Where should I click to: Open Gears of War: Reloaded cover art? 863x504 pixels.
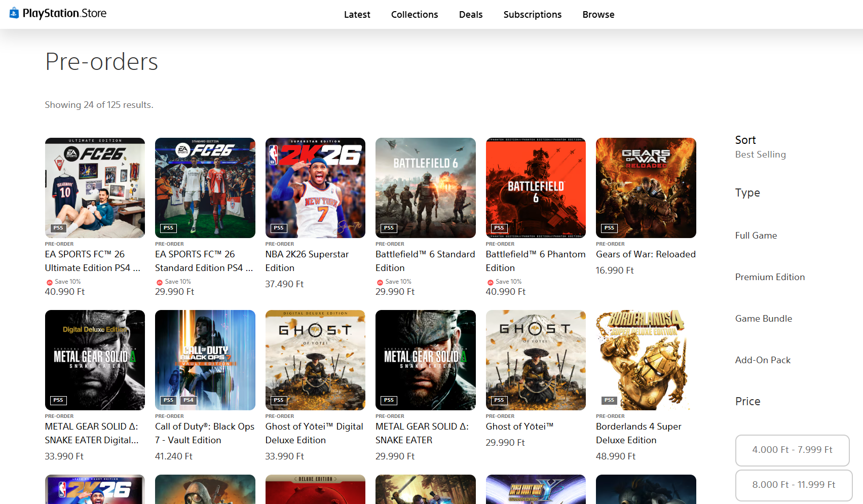click(646, 188)
